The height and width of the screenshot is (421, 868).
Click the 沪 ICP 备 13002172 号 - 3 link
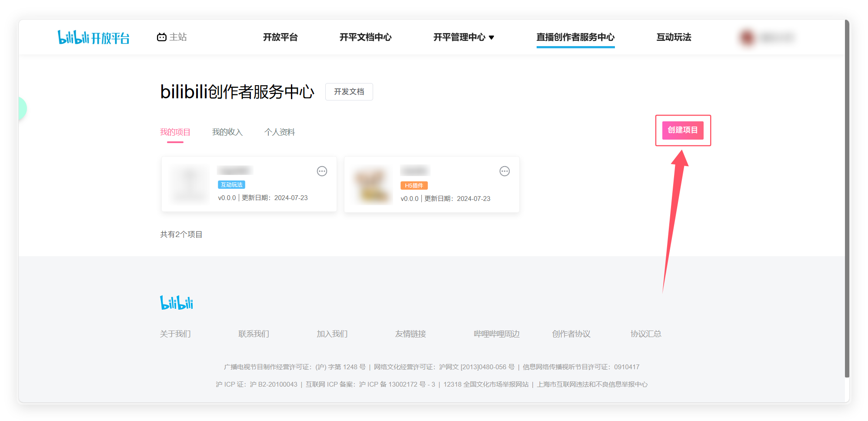397,384
